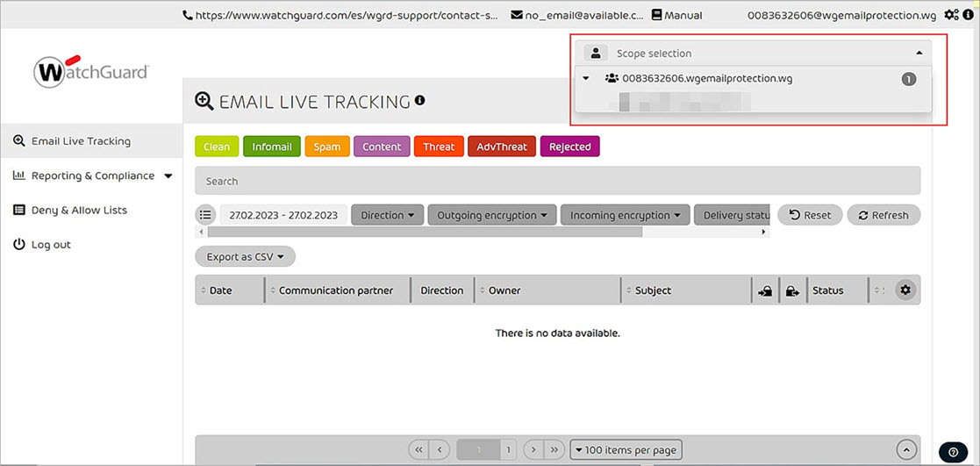The image size is (980, 466).
Task: Click the Reset button
Action: pos(810,215)
